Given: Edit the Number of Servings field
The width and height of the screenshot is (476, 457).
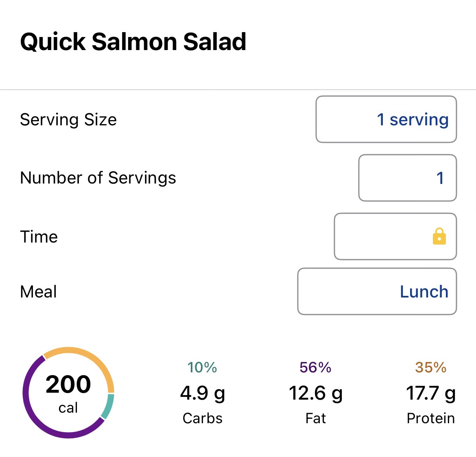Looking at the screenshot, I should click(x=407, y=178).
